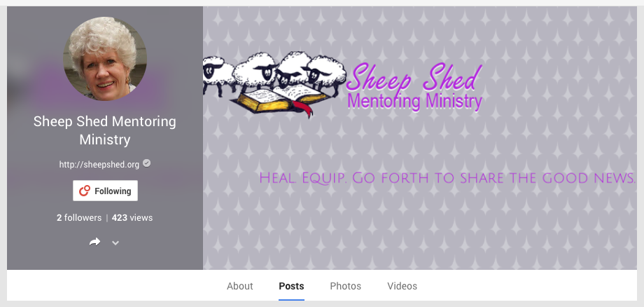Switch to the Posts tab

point(291,286)
